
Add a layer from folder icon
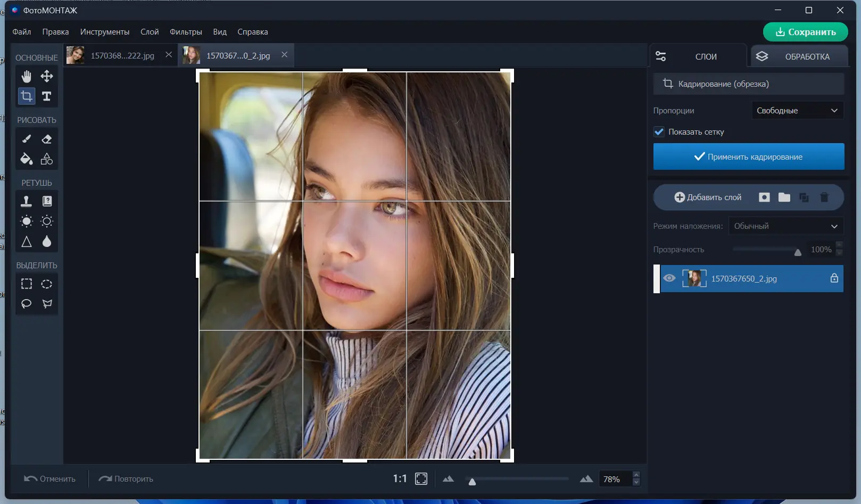point(784,197)
